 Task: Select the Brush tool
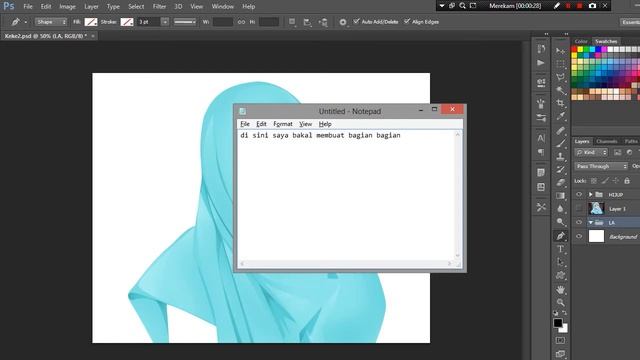(560, 143)
